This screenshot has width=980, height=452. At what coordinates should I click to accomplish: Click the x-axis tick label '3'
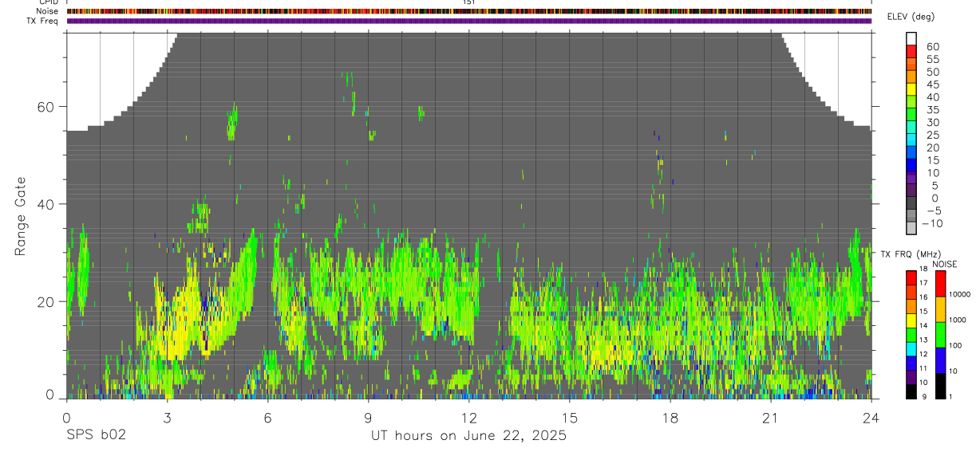167,417
